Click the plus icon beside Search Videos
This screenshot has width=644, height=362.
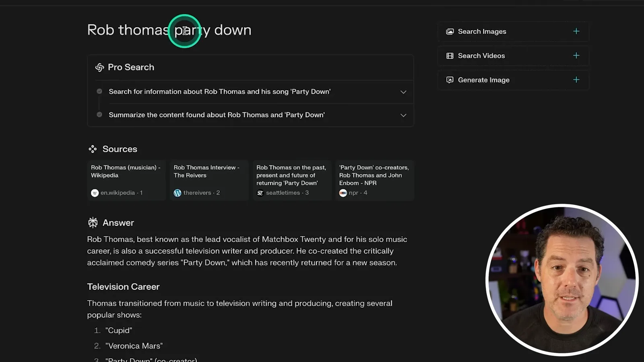pyautogui.click(x=576, y=56)
